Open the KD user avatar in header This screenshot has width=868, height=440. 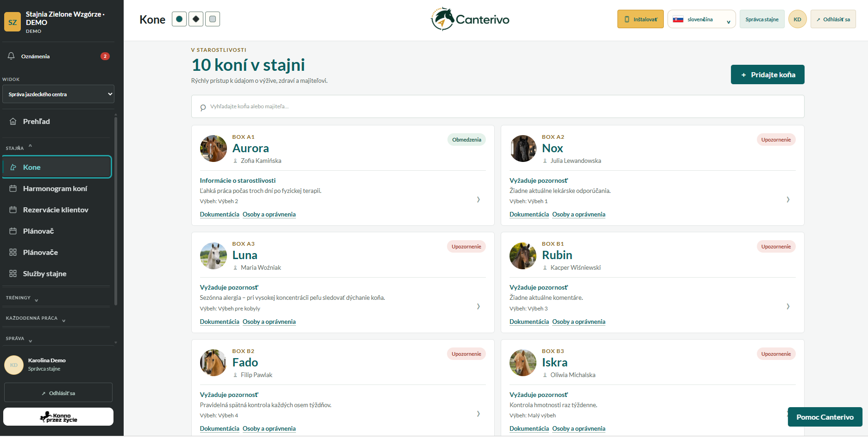click(797, 19)
